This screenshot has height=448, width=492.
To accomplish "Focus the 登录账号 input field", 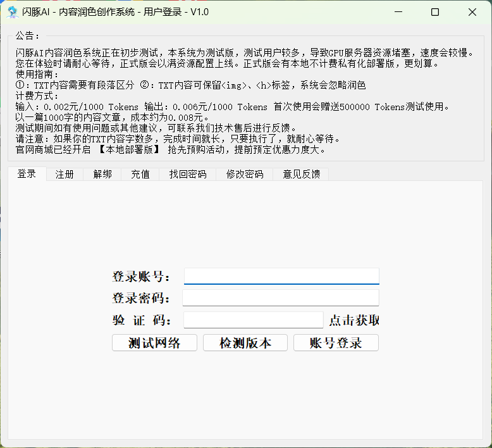I will coord(281,277).
